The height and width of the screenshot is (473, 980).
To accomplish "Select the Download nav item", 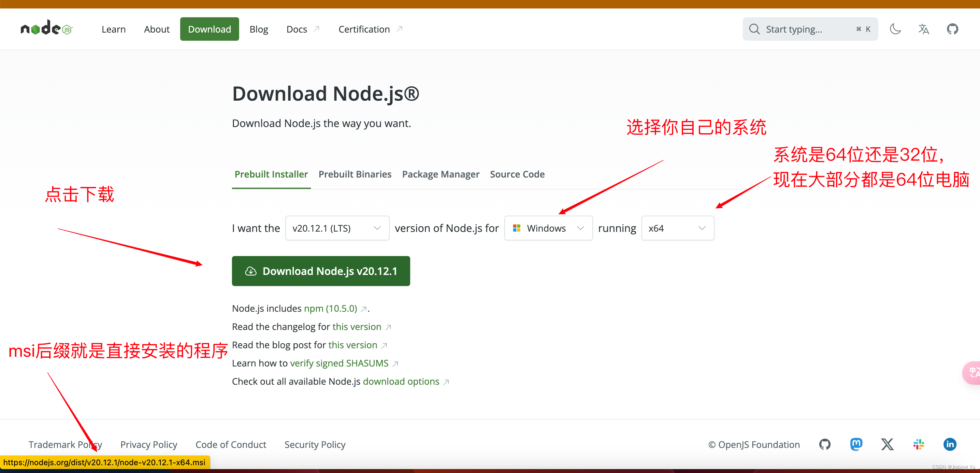I will [209, 29].
